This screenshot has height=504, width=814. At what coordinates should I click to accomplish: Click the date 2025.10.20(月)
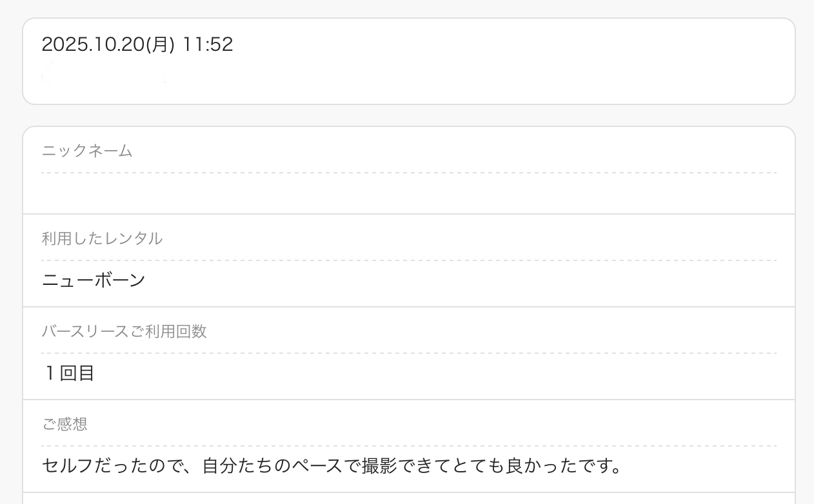[x=108, y=44]
